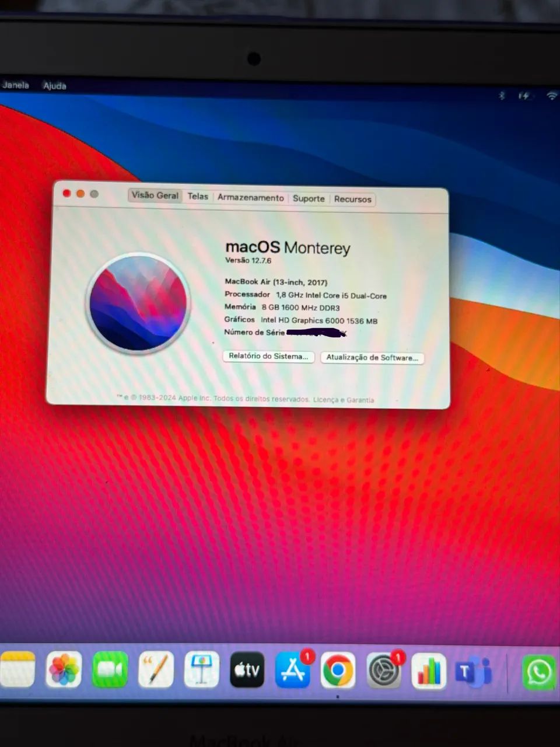Click the macOS Monterey logo image

[138, 303]
